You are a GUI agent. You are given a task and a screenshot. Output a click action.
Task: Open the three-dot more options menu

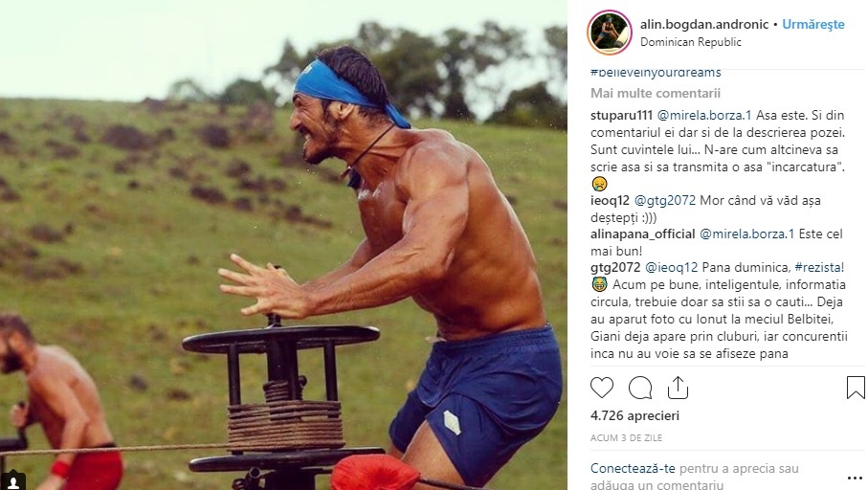point(855,478)
